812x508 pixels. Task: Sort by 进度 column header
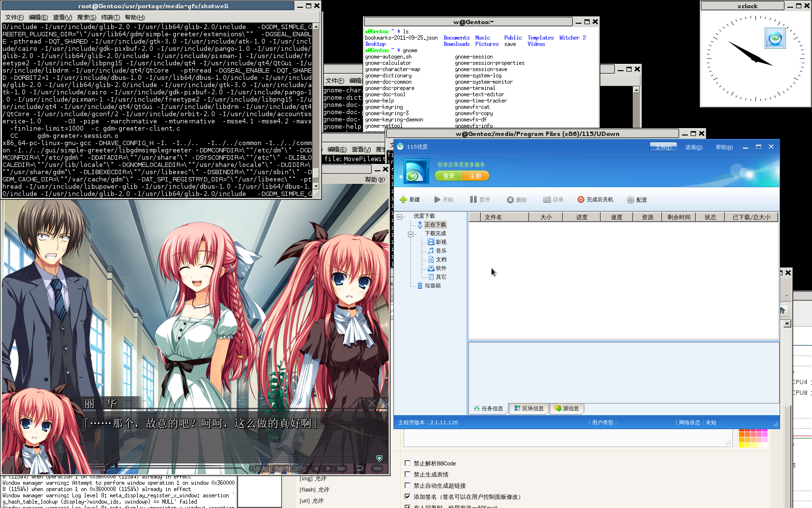582,217
